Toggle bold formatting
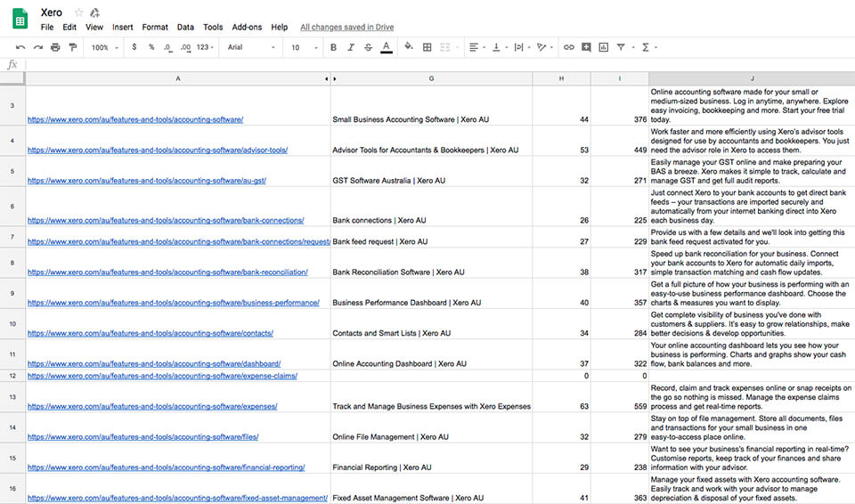Screen dimensions: 855x504 (x=334, y=47)
